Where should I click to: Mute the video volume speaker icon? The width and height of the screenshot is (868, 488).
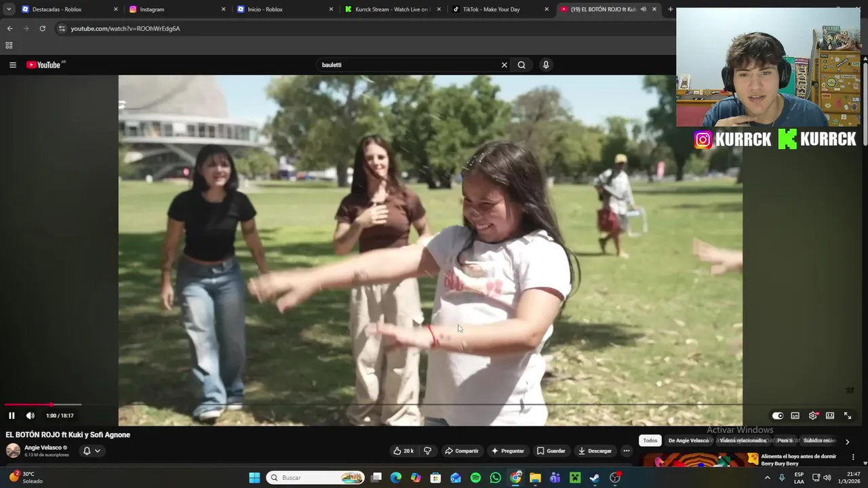pos(30,415)
